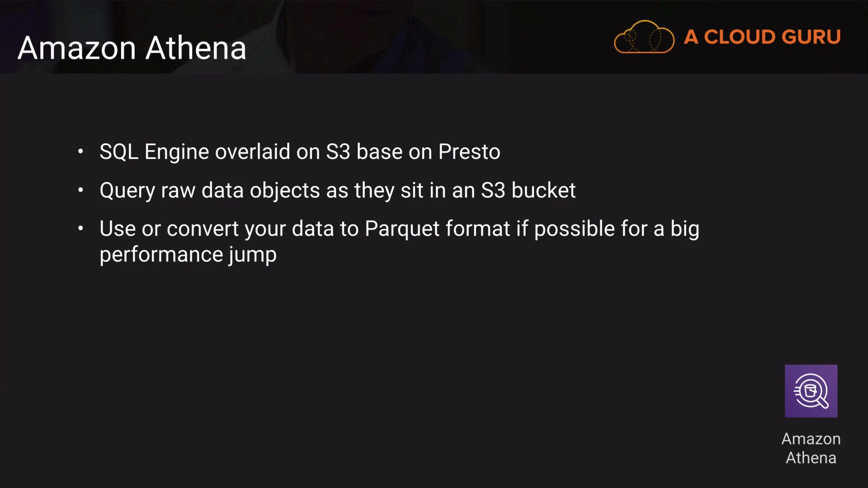This screenshot has width=868, height=488.
Task: Click the word "convert" in third bullet
Action: click(x=203, y=229)
